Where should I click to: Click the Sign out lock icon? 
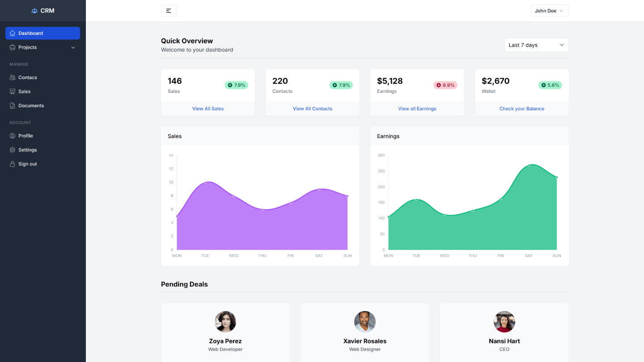pos(13,164)
